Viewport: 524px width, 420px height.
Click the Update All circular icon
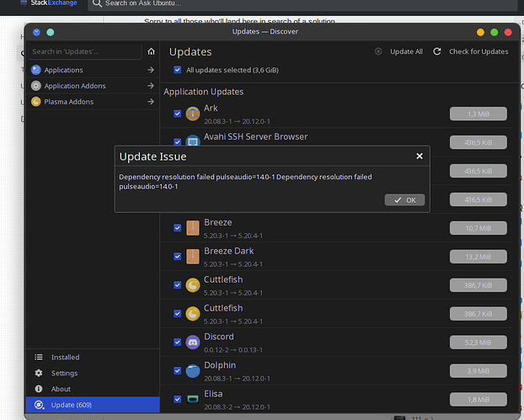(x=378, y=51)
